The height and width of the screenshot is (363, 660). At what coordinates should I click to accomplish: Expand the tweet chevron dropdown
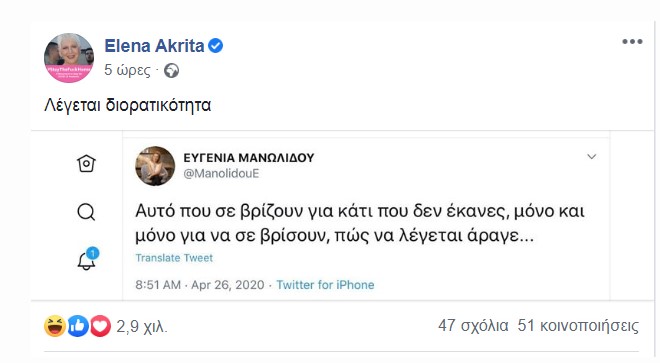(592, 157)
